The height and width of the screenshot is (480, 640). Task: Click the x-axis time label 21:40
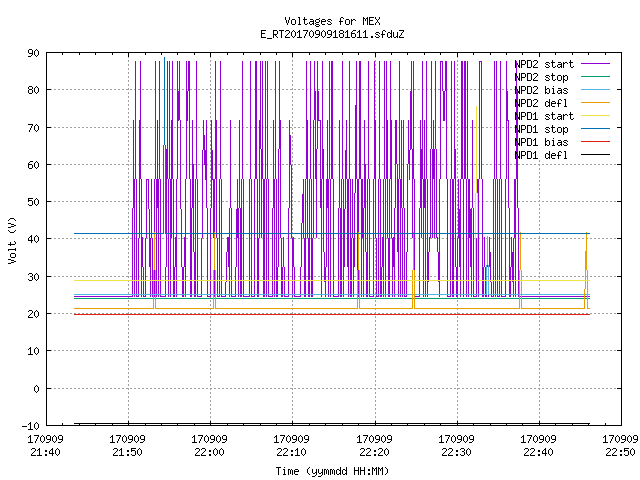(x=45, y=452)
